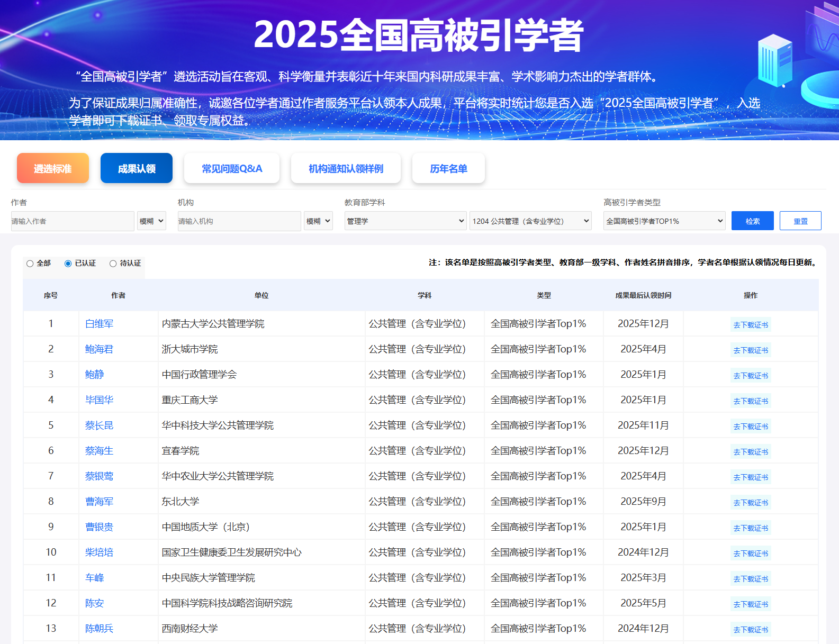
Task: Select the 全部 radio button
Action: tap(30, 264)
